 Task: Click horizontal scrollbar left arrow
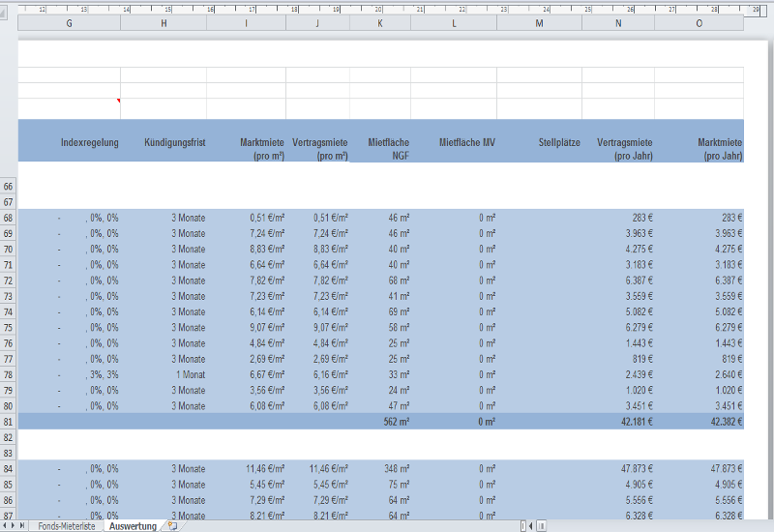pos(530,526)
